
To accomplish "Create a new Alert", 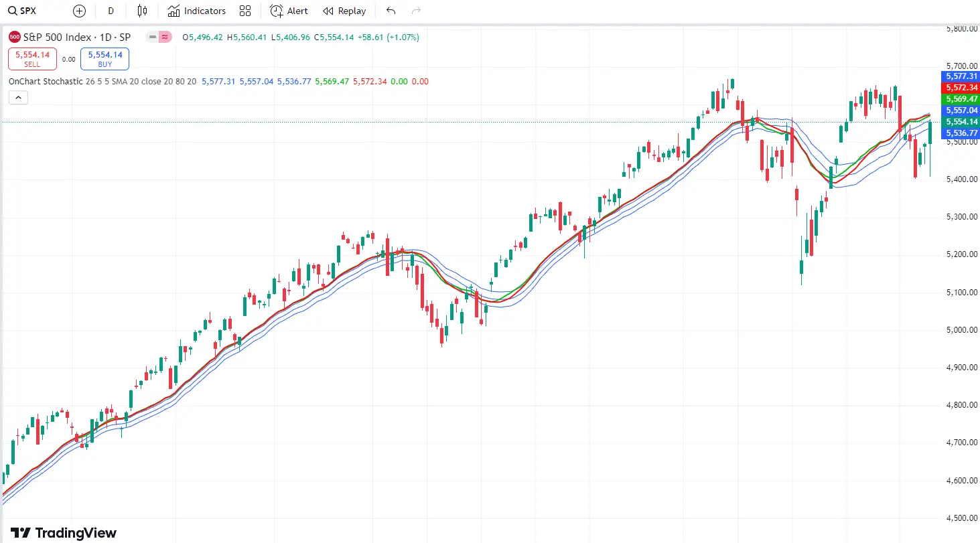I will tap(289, 11).
